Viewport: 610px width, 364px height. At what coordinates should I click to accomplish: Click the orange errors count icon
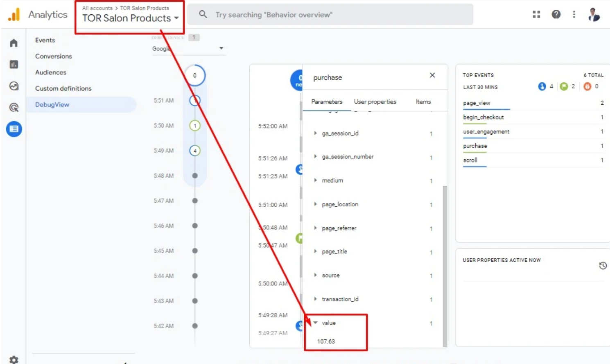pos(587,86)
